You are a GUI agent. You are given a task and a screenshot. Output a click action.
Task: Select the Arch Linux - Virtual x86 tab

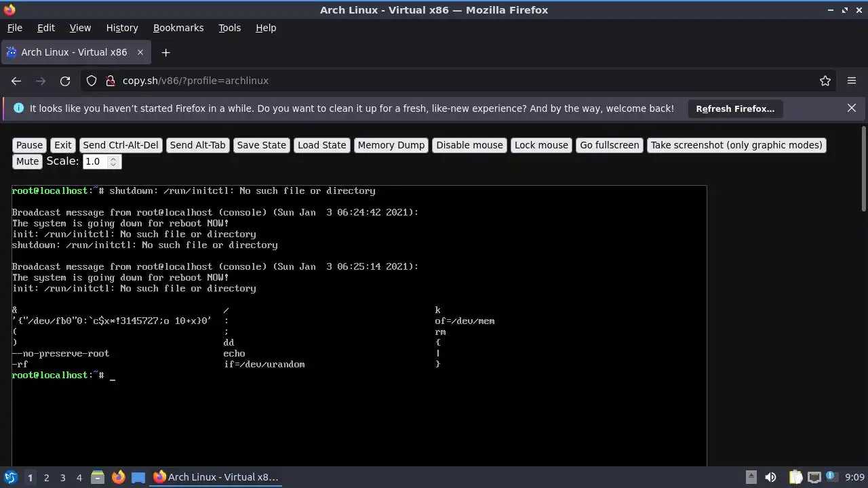point(75,52)
